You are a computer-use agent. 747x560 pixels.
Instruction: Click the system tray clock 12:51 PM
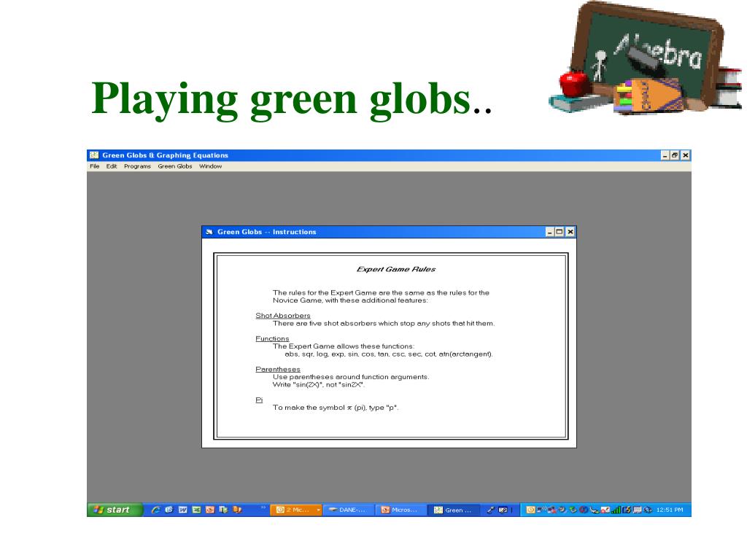pos(670,510)
